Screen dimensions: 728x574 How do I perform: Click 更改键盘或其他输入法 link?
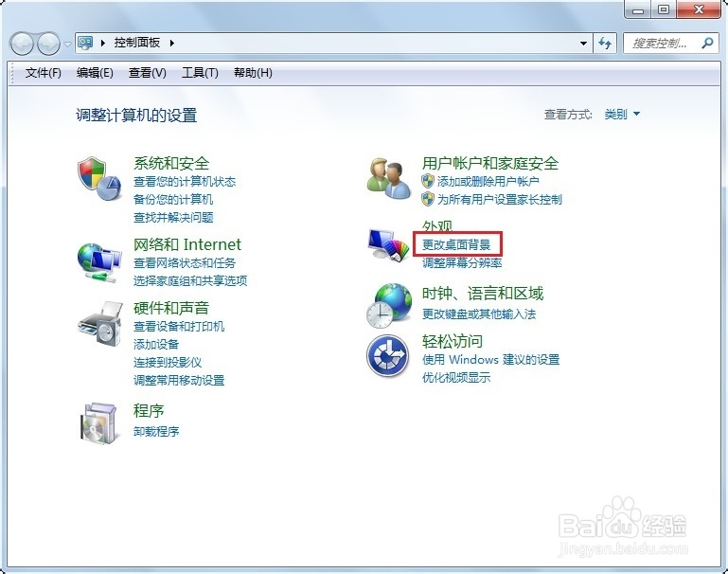(x=479, y=314)
